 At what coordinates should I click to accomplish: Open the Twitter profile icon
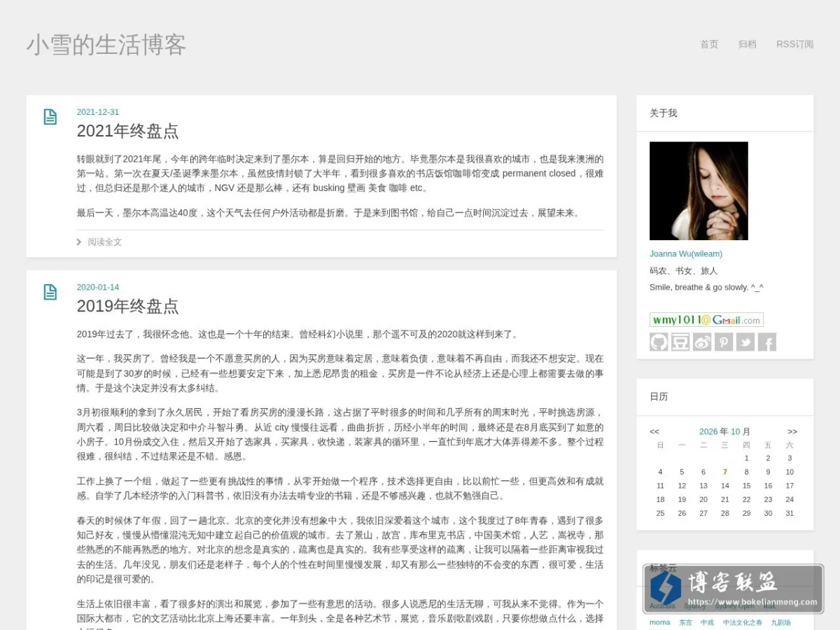pyautogui.click(x=745, y=342)
